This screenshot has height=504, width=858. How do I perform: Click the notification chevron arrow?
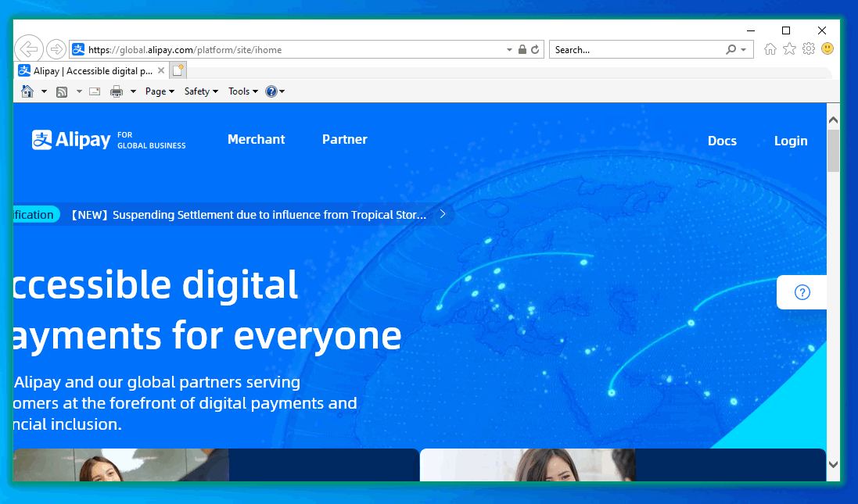coord(443,214)
